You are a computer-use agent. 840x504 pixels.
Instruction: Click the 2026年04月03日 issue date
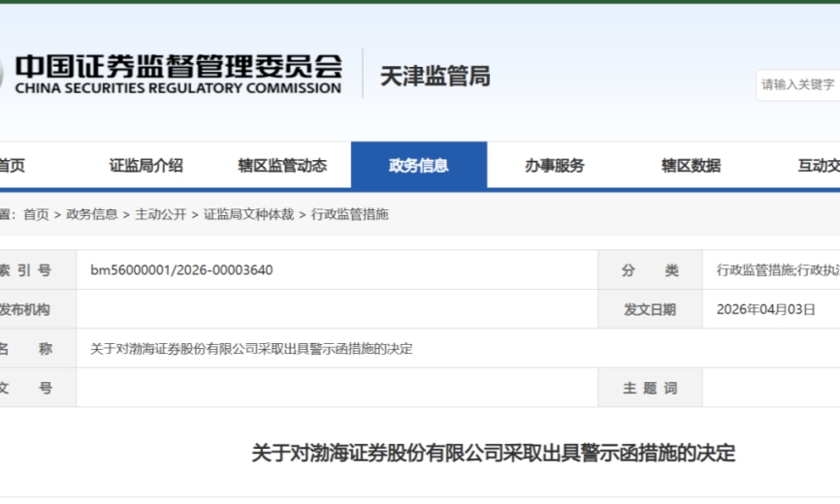(765, 310)
